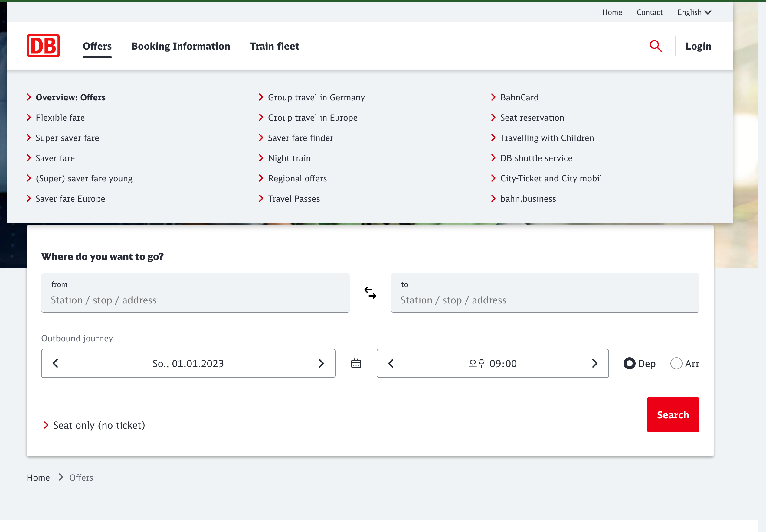
Task: Open the English language dropdown
Action: [x=694, y=12]
